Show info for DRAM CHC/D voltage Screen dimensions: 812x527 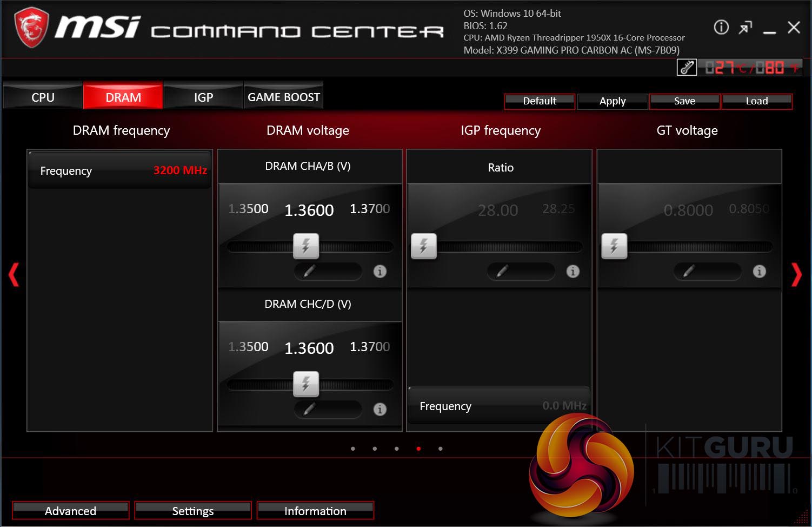380,410
